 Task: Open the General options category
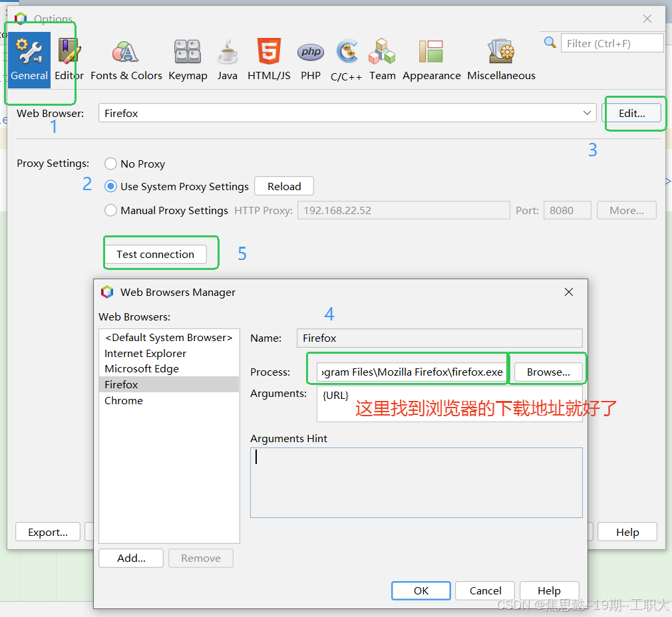coord(29,60)
